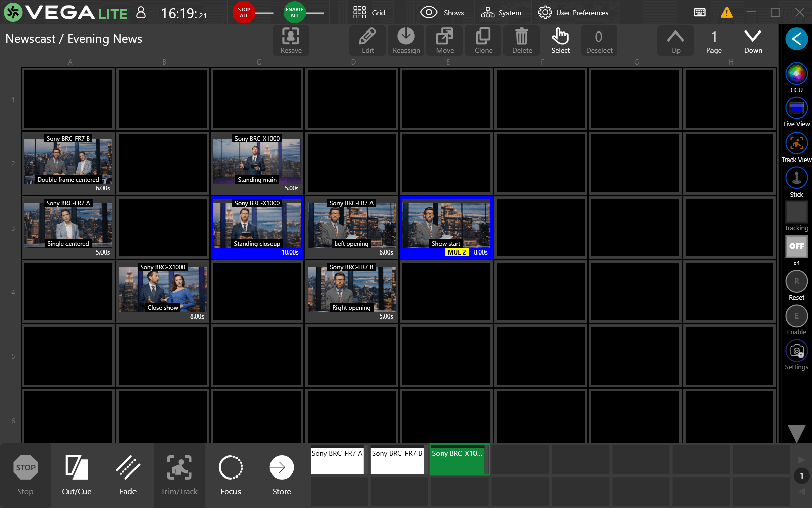Toggle the Select mode tool
Screen dimensions: 812x508
(560, 40)
